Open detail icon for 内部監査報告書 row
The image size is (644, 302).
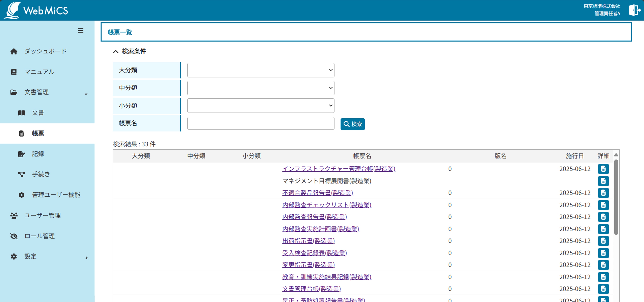603,217
